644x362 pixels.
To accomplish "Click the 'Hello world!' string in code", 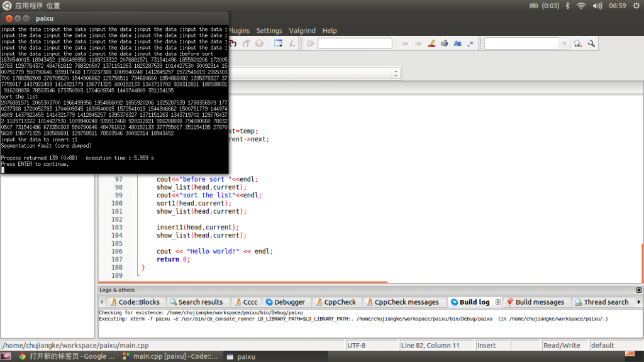I will coord(213,251).
